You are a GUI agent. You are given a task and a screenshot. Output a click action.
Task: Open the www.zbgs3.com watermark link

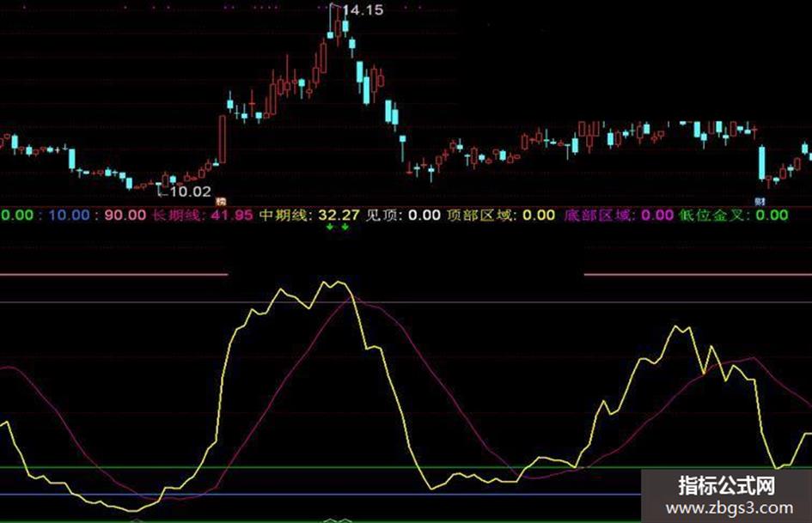[730, 508]
